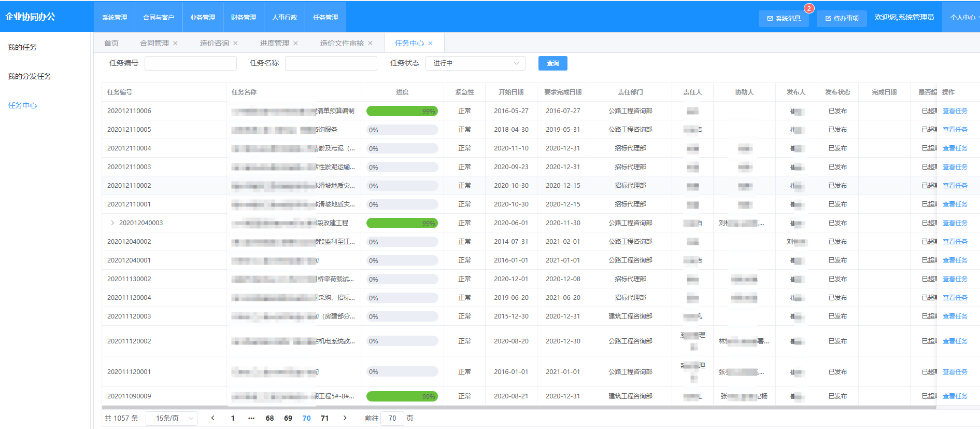Viewport: 980px width, 429px height.
Task: Click the 紧急性 column header
Action: pos(464,92)
